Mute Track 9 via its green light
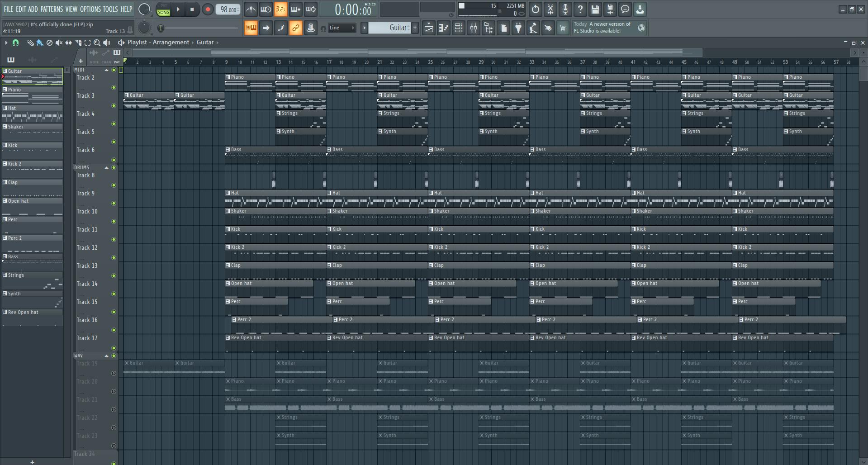868x465 pixels. [114, 204]
